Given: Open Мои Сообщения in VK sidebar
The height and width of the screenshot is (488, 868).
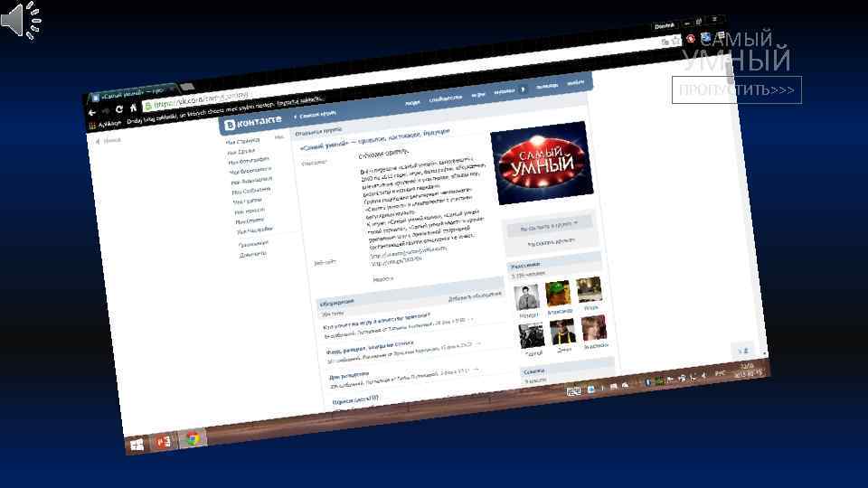Looking at the screenshot, I should click(x=250, y=191).
